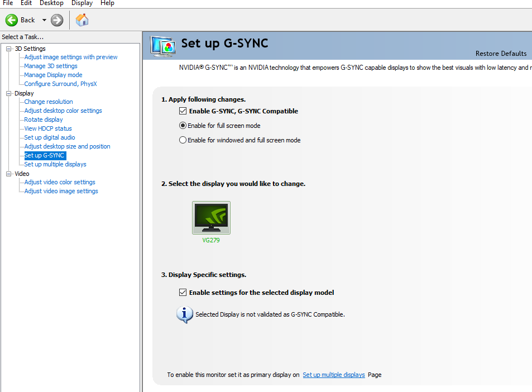Click the green Back arrow icon
532x392 pixels.
point(12,20)
